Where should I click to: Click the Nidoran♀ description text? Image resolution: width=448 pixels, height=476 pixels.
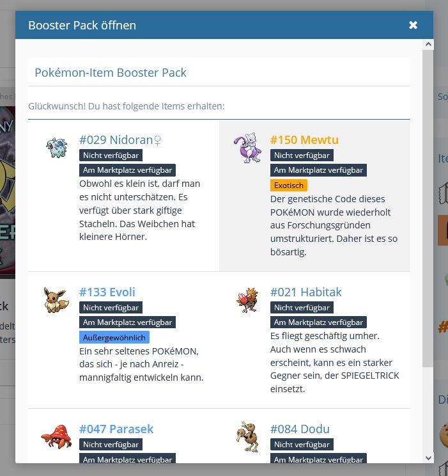[x=139, y=210]
